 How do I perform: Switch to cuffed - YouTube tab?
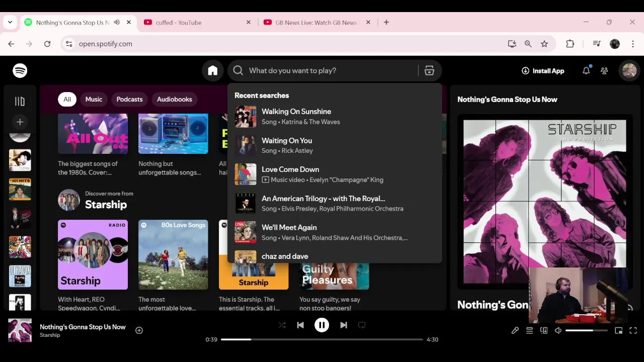coord(197,23)
